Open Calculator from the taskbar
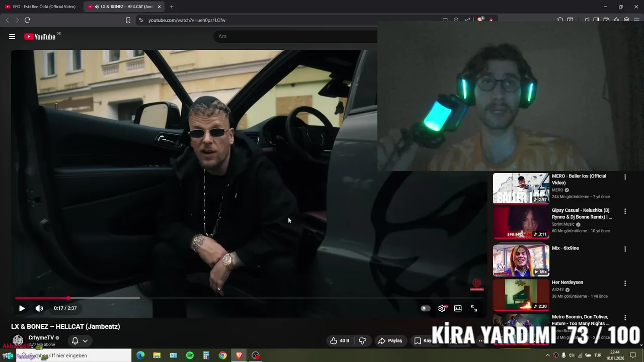The height and width of the screenshot is (362, 644). coord(206,355)
